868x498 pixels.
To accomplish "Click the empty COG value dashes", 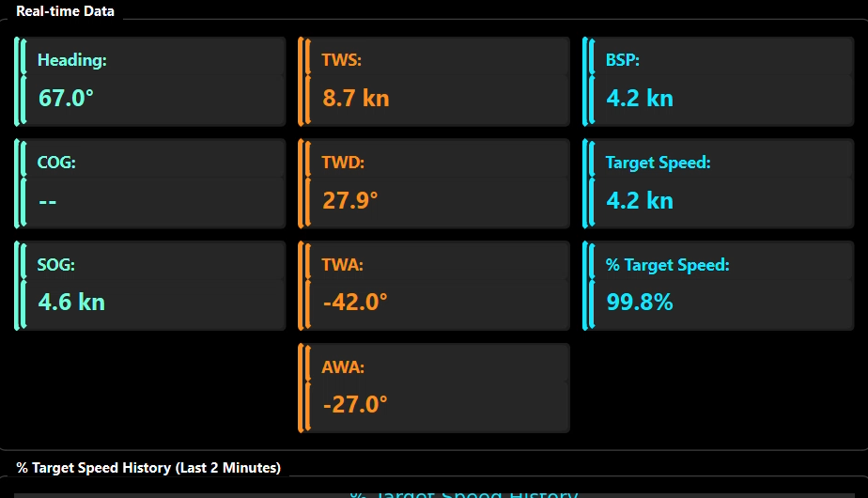I will (48, 200).
